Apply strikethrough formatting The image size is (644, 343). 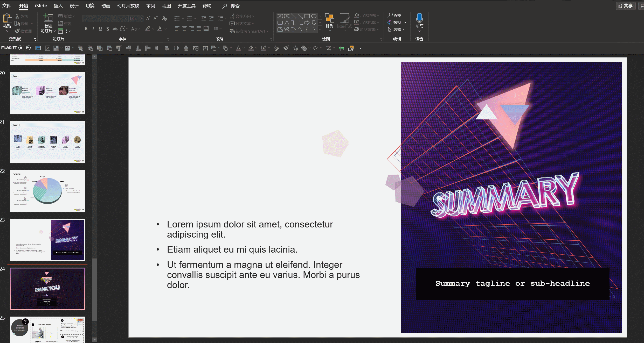click(x=115, y=29)
